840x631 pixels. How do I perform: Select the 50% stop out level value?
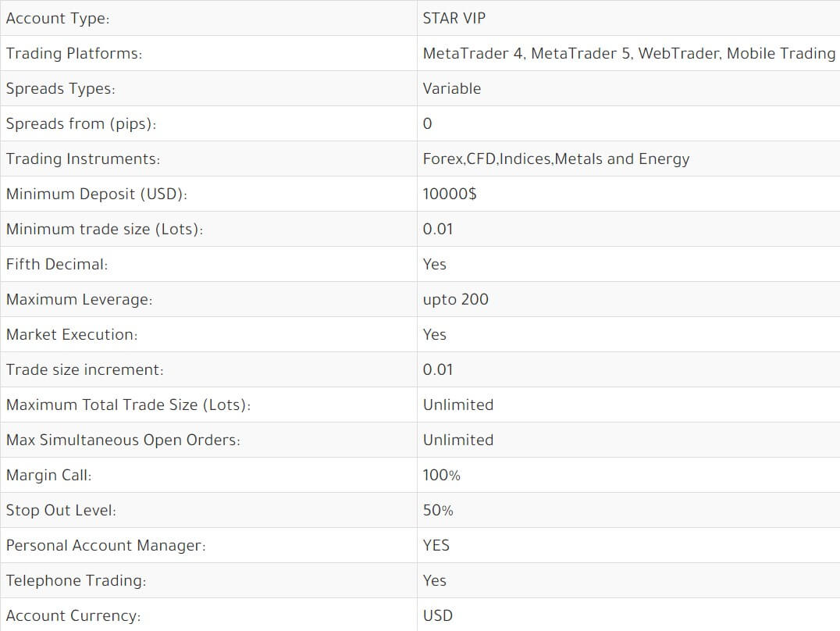click(x=438, y=511)
